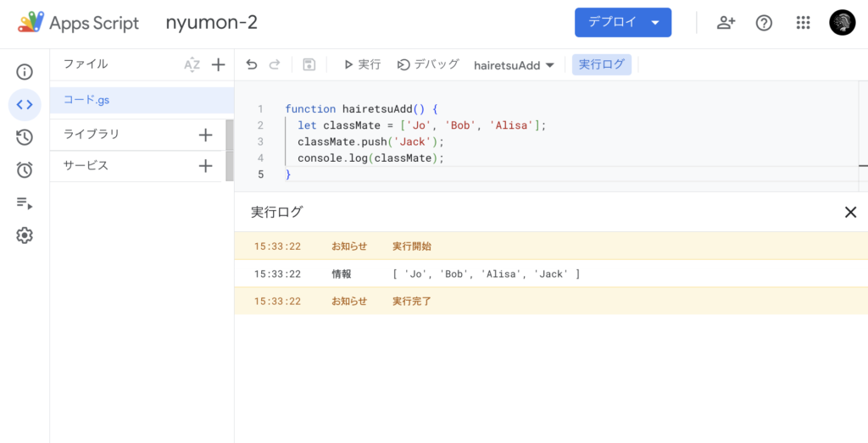Screen dimensions: 868x443
Task: Run the script with 実行 button
Action: [361, 64]
